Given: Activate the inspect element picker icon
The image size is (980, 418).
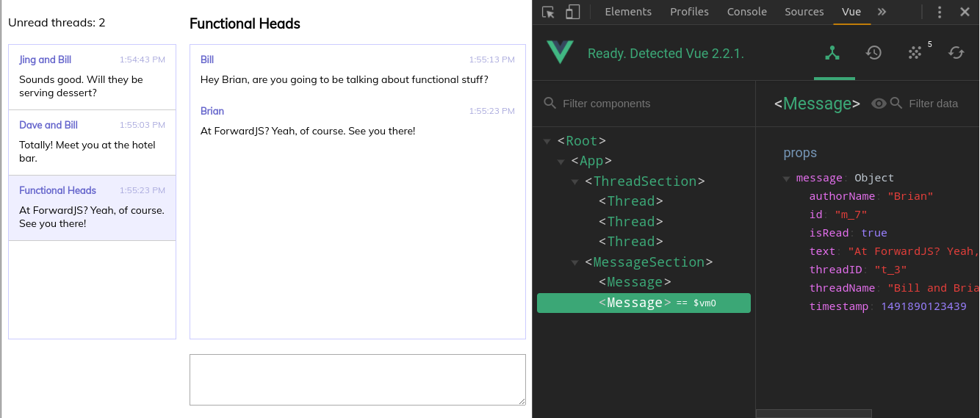Looking at the screenshot, I should click(548, 12).
